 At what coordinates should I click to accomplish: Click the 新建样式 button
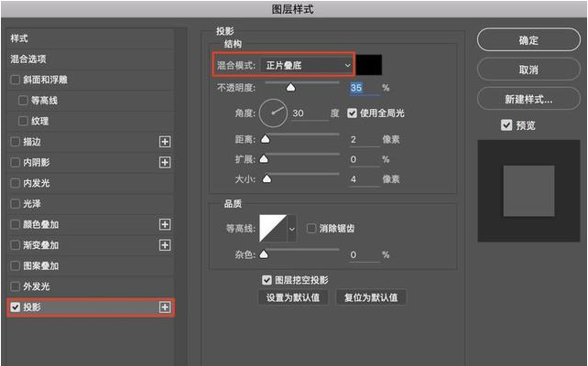click(x=528, y=99)
